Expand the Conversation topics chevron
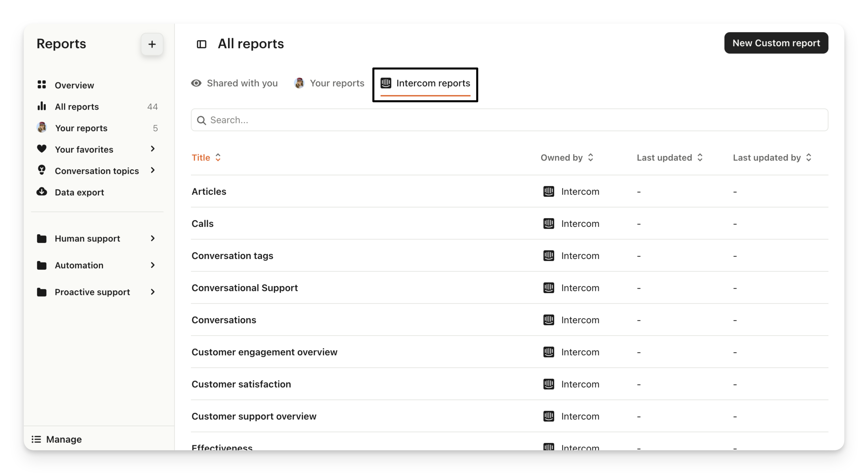 pyautogui.click(x=153, y=171)
